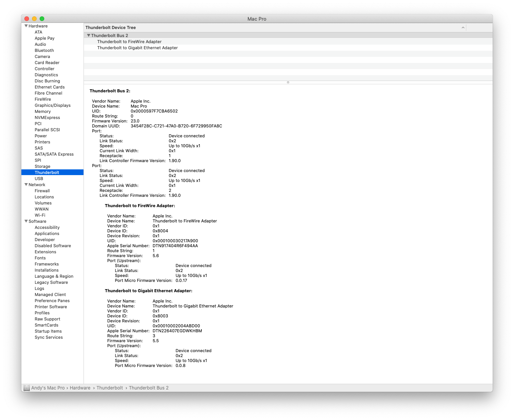Click Andy's Mac Pro in path bar
Image resolution: width=514 pixels, height=420 pixels.
(48, 388)
